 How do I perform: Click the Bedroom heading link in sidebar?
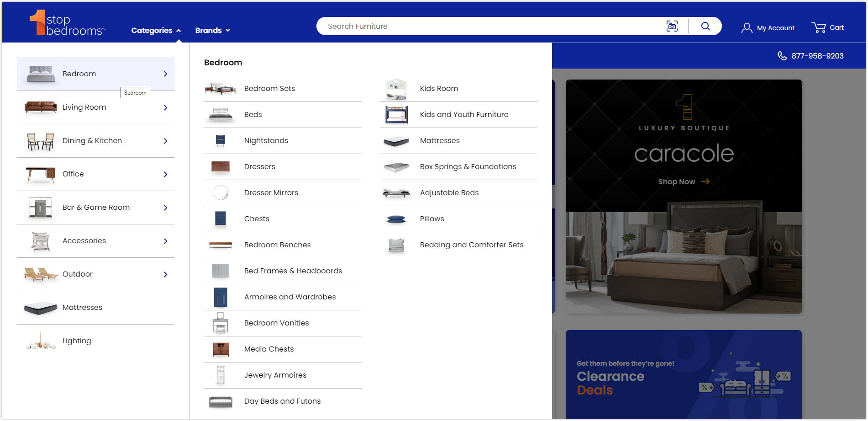pos(79,74)
